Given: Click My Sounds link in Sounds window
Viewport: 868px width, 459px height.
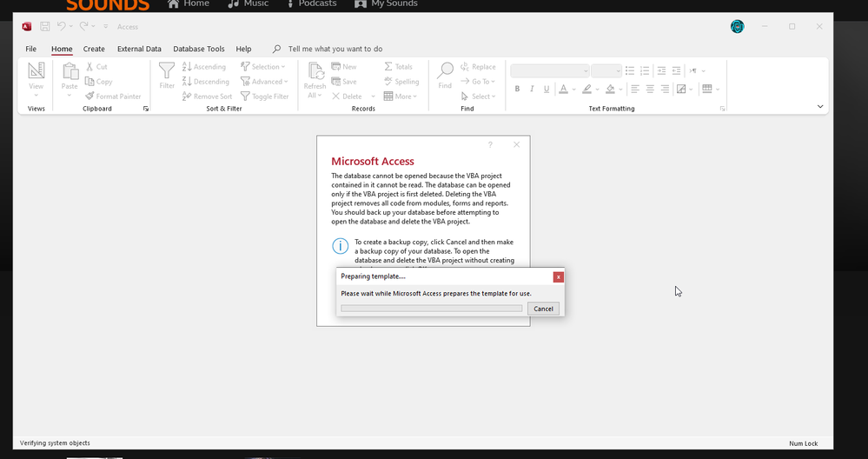Looking at the screenshot, I should point(387,3).
